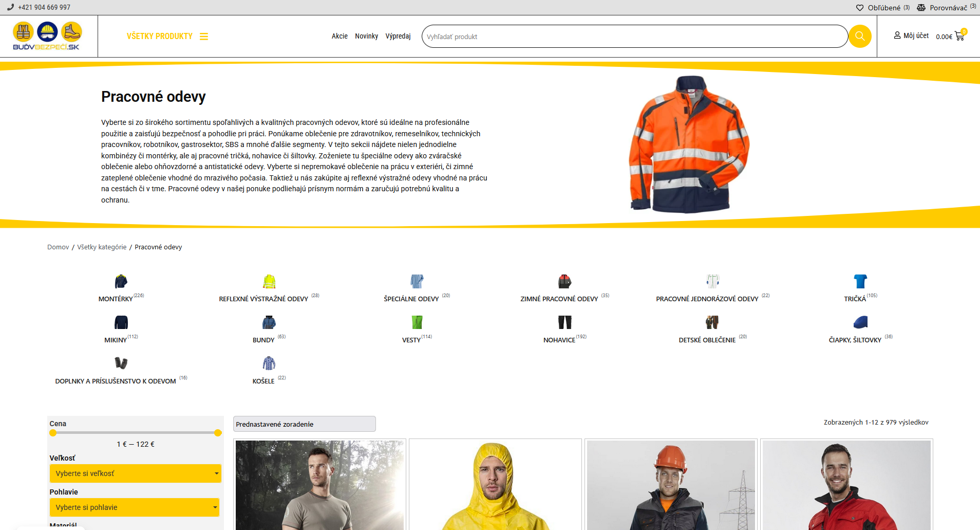
Task: Open the shopping cart icon
Action: 959,36
